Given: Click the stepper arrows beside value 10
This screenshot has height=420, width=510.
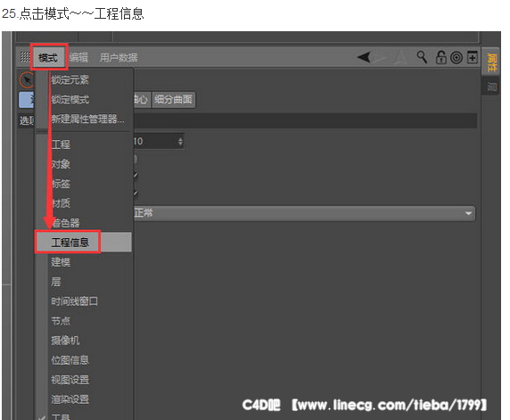Looking at the screenshot, I should coord(180,141).
